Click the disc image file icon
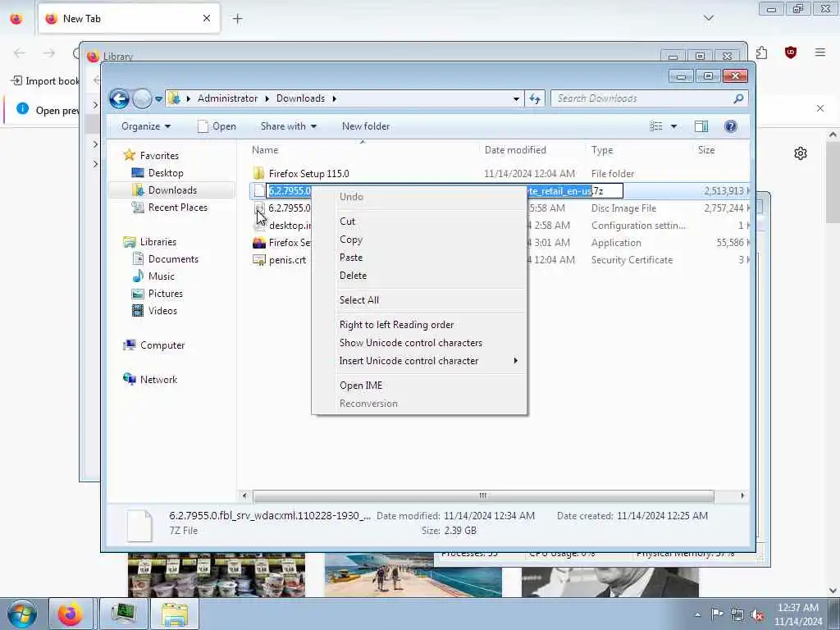 [x=259, y=208]
